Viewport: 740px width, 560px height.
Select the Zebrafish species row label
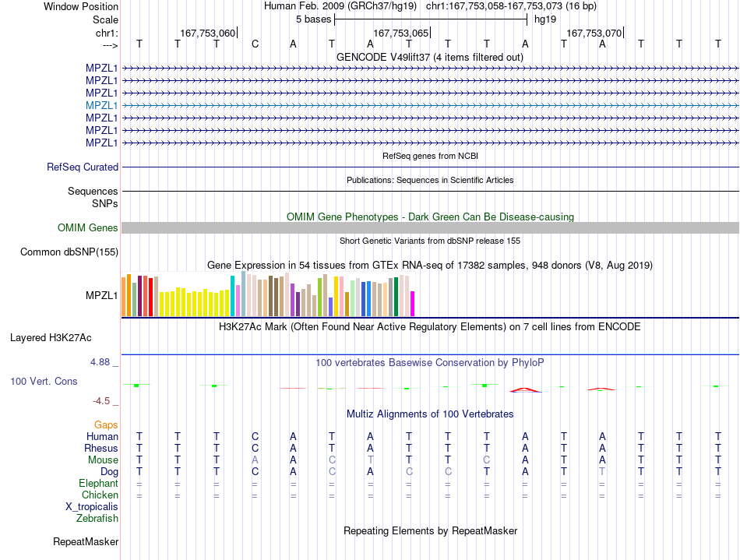(x=97, y=519)
